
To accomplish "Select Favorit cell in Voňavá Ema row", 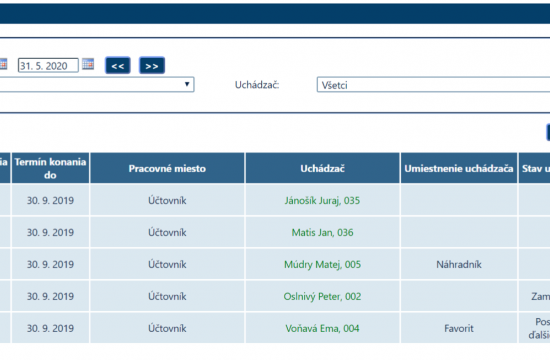I will point(459,328).
